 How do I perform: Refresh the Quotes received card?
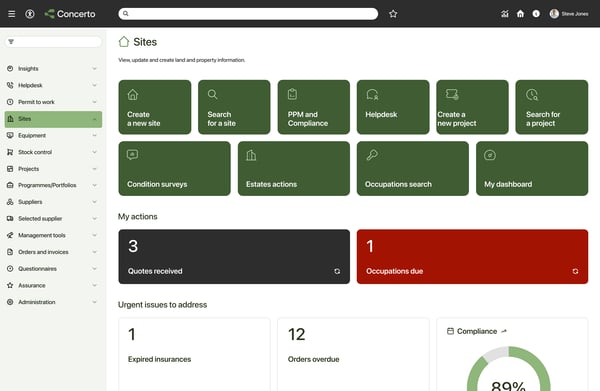(337, 271)
